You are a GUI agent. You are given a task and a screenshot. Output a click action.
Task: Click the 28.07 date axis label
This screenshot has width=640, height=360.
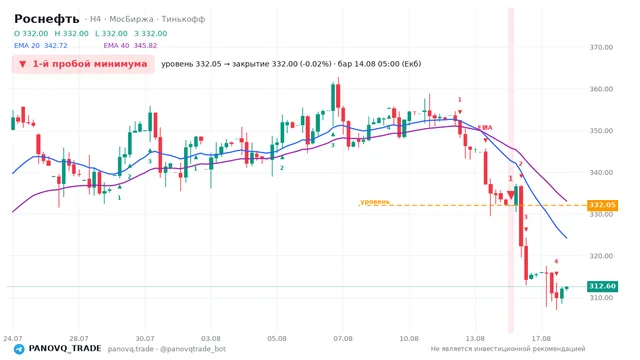(79, 338)
